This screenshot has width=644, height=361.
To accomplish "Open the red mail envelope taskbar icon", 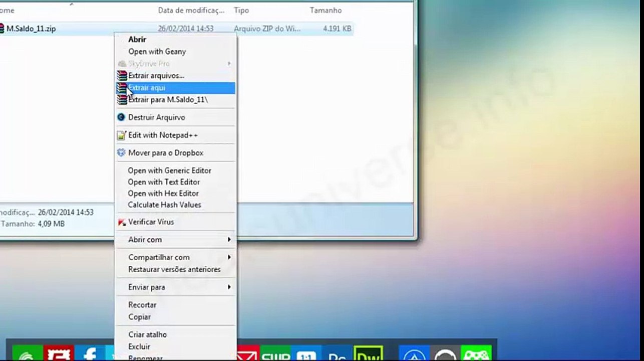I will tap(248, 353).
